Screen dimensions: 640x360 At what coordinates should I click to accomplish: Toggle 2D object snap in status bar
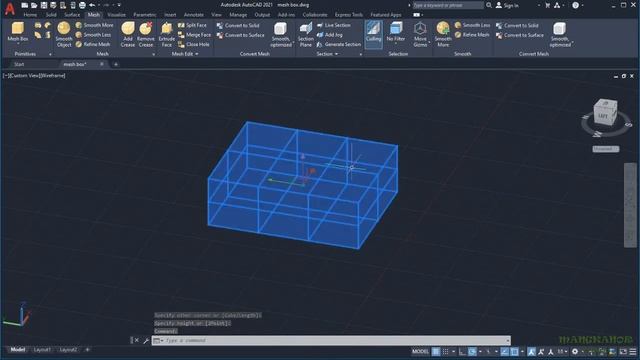[515, 351]
